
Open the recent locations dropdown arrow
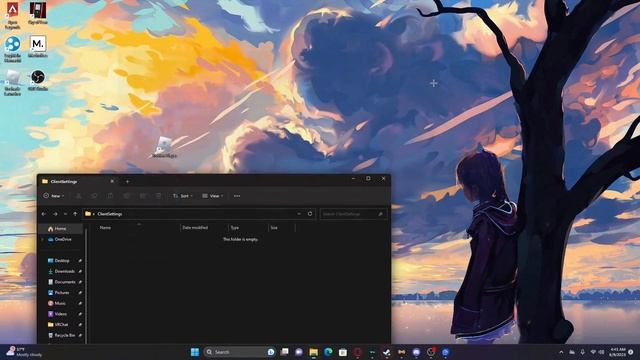pyautogui.click(x=65, y=214)
